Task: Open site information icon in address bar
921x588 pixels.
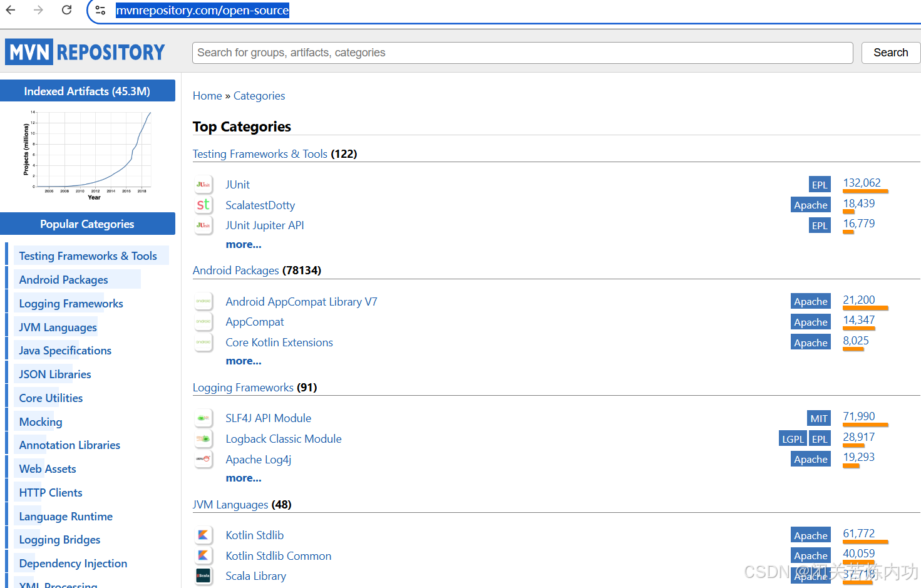Action: pos(100,10)
